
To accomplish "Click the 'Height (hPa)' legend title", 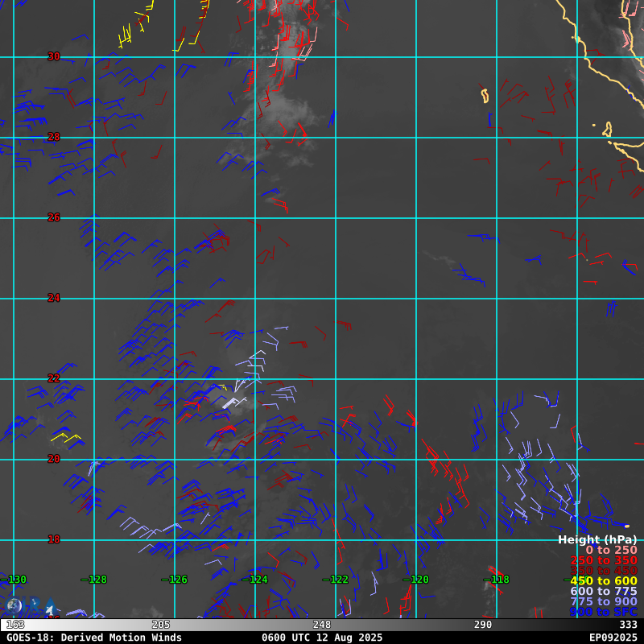I will click(597, 539).
